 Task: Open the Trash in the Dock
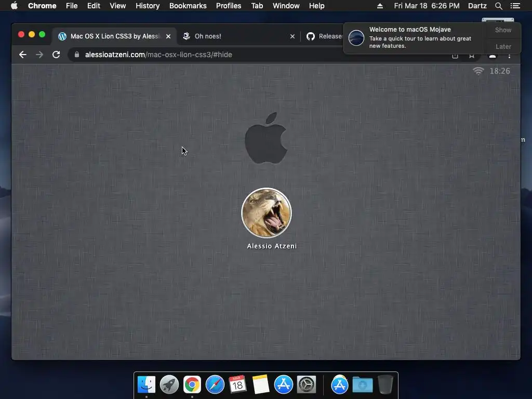tap(385, 384)
